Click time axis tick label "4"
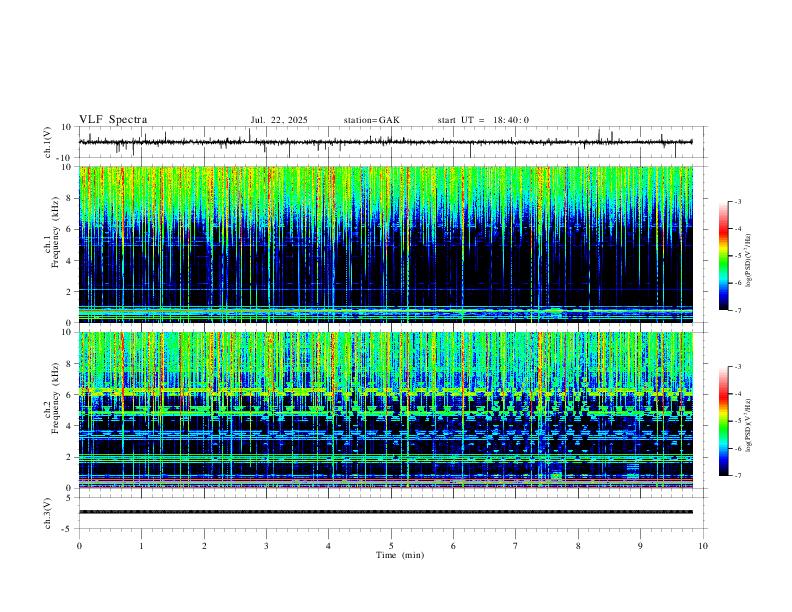792x612 pixels. 329,546
